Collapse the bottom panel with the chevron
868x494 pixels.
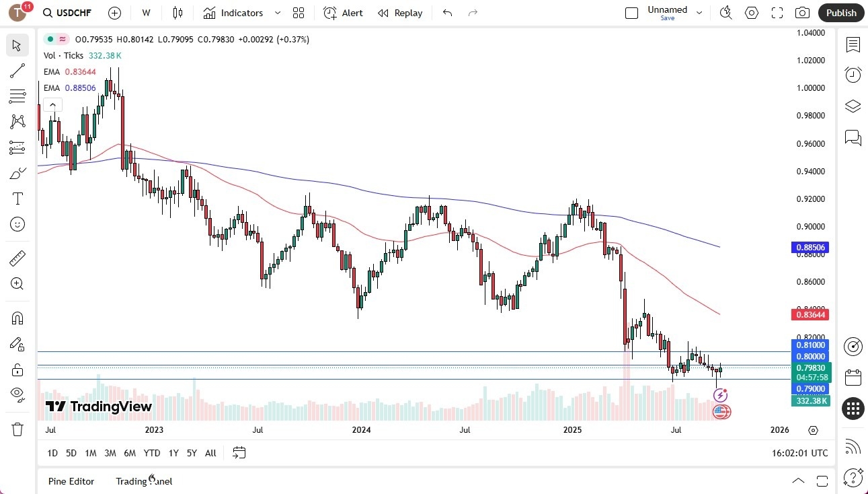798,481
